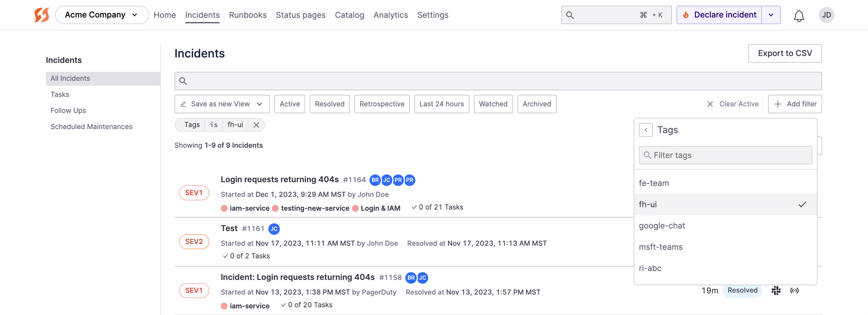
Task: Toggle the Archived quick filter
Action: point(537,104)
